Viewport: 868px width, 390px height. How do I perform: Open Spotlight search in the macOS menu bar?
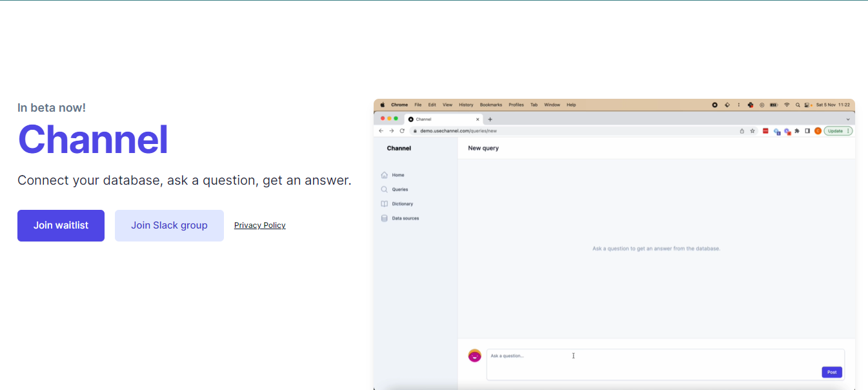tap(798, 105)
